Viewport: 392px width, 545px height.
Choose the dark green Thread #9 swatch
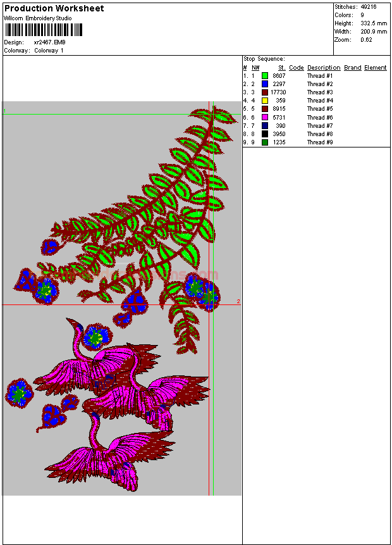[x=265, y=142]
